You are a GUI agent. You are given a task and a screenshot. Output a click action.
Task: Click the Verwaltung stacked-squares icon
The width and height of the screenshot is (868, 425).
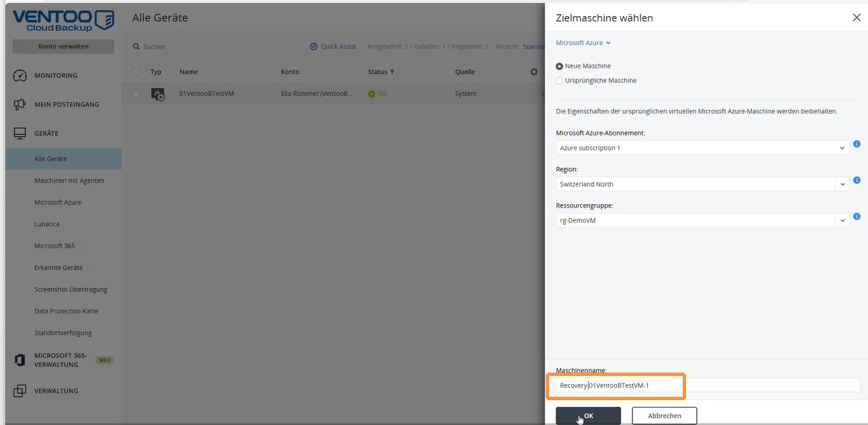pyautogui.click(x=20, y=391)
